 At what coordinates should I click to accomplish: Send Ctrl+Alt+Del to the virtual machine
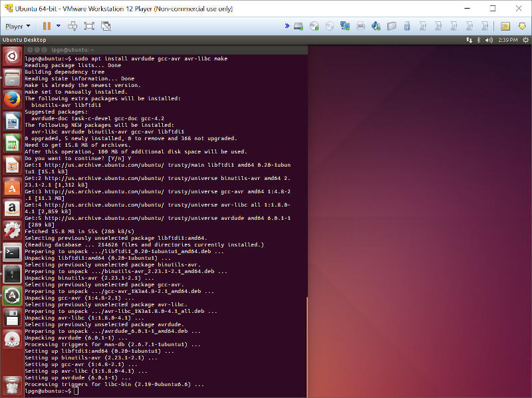[72, 26]
